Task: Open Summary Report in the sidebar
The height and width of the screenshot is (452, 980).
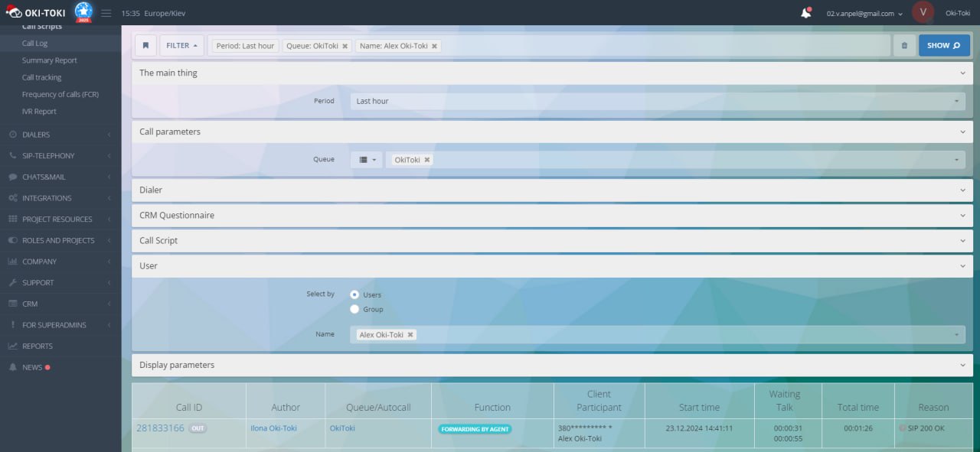Action: pyautogui.click(x=50, y=60)
